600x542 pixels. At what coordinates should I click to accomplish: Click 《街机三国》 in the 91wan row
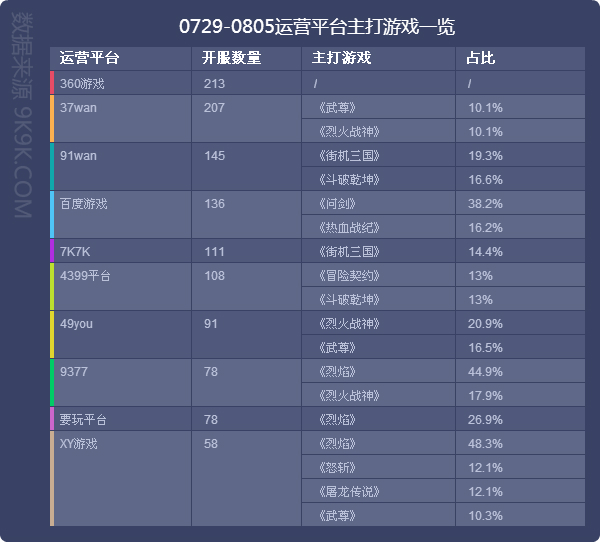pyautogui.click(x=349, y=155)
